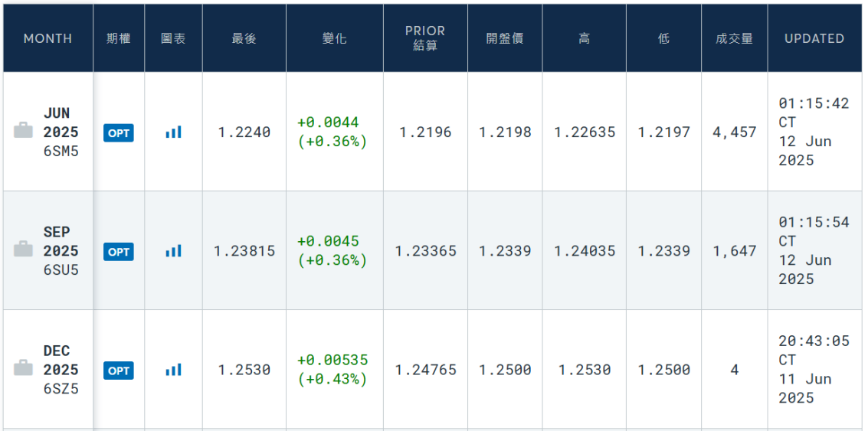Image resolution: width=868 pixels, height=431 pixels.
Task: Click the briefcase icon for JUN 2025
Action: click(x=23, y=131)
